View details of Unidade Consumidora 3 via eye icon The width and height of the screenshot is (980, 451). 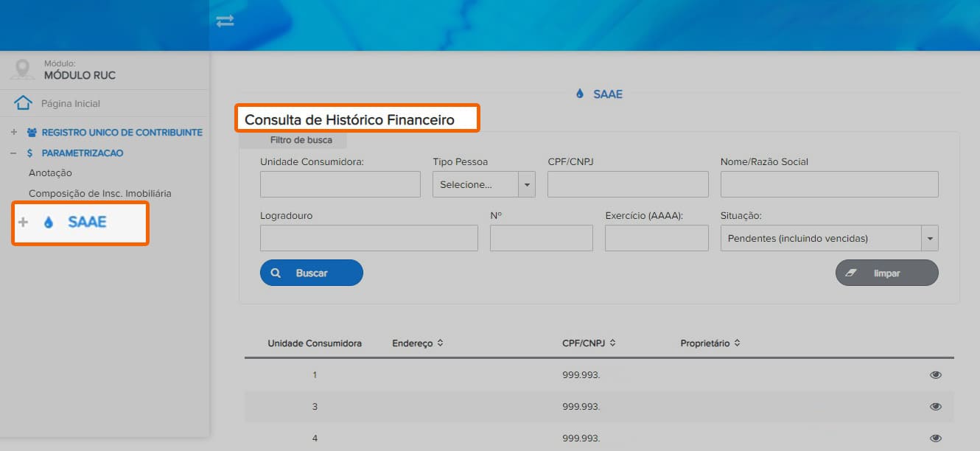click(936, 407)
